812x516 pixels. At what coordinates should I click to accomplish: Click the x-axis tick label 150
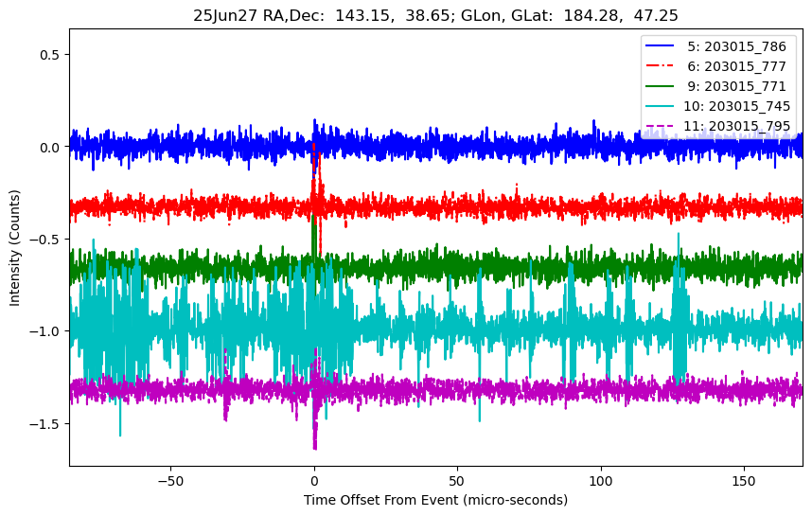744,480
